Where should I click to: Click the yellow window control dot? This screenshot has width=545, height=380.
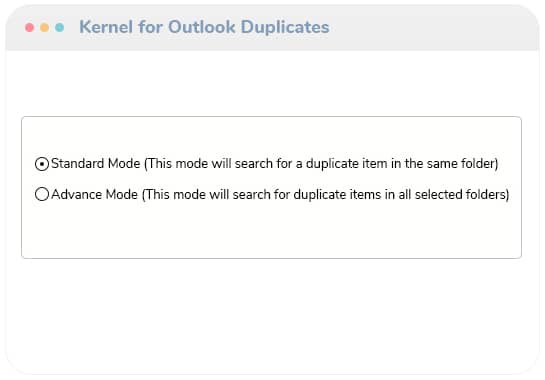[x=44, y=27]
